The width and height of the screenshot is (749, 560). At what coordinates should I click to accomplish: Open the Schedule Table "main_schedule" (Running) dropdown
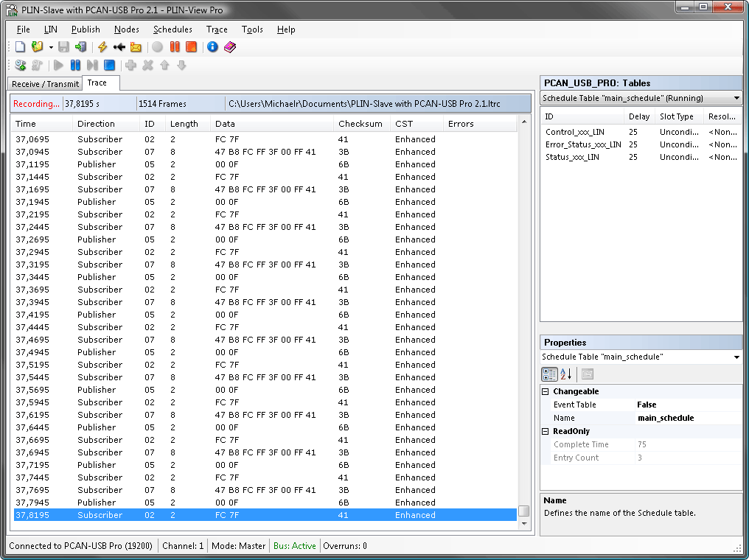pos(736,98)
